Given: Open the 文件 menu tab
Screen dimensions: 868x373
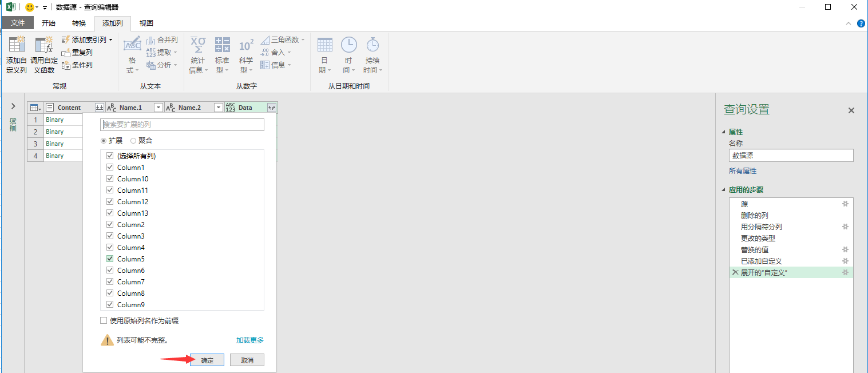Looking at the screenshot, I should click(18, 23).
